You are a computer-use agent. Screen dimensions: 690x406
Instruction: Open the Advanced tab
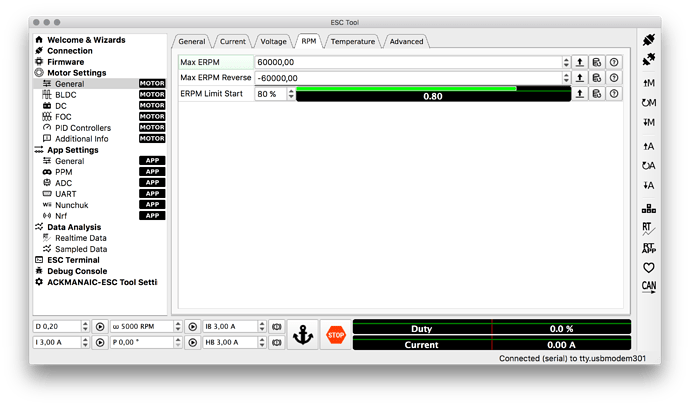tap(406, 41)
